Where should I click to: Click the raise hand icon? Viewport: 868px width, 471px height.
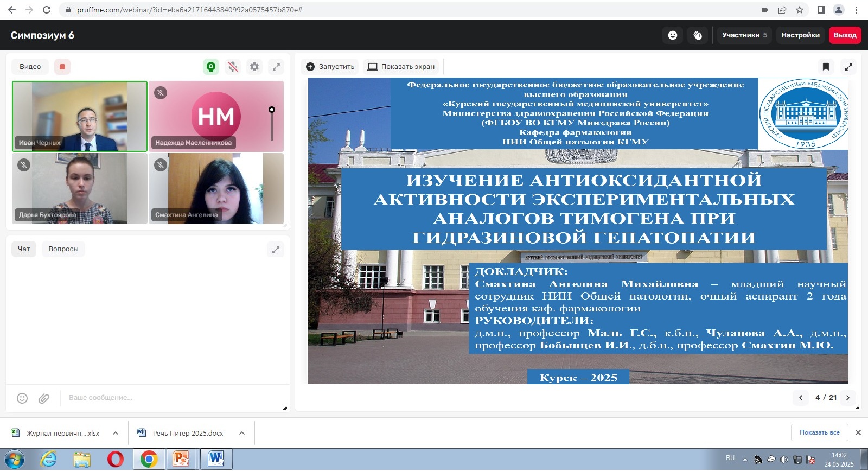(x=698, y=35)
